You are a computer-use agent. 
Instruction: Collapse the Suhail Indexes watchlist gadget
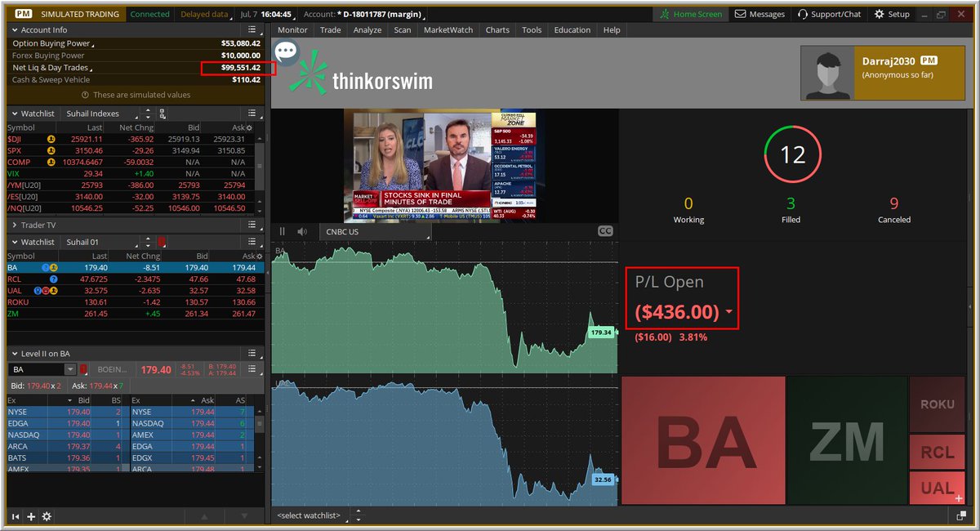pyautogui.click(x=13, y=114)
